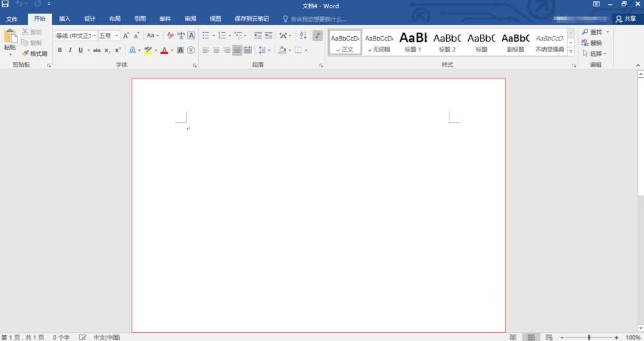Expand the styles gallery More arrow
Screen dimensions: 644x341
pos(571,50)
